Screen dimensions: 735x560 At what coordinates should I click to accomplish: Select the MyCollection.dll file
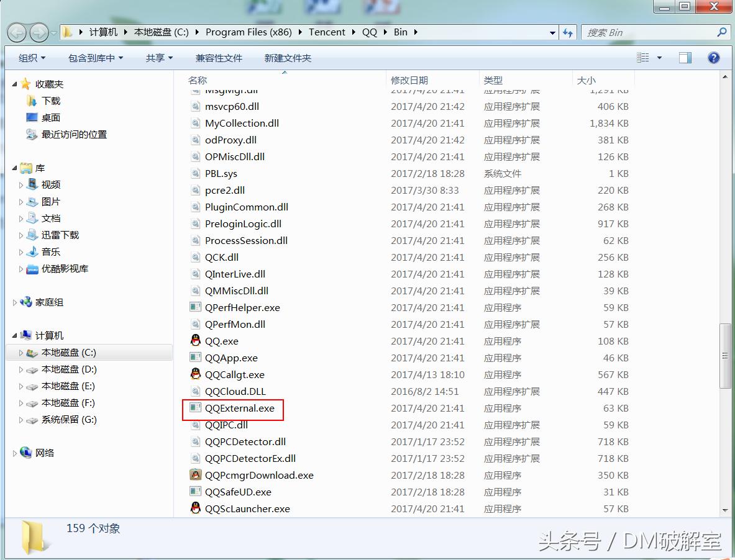[242, 123]
